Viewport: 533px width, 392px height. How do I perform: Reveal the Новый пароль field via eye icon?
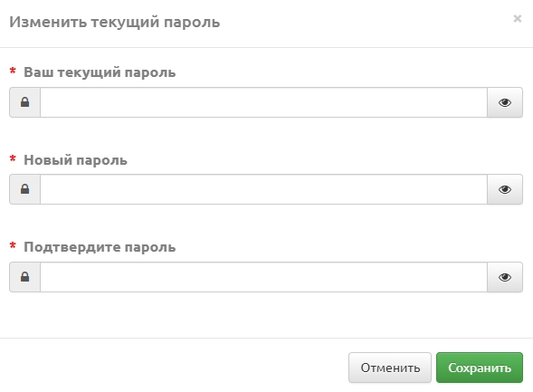505,189
